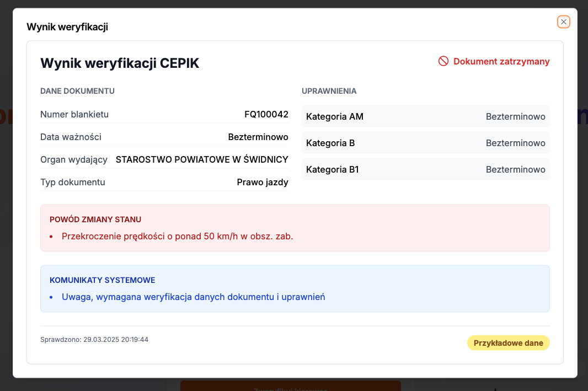Select the Kategoria B permission row
Screen dimensions: 588x391
tap(425, 143)
